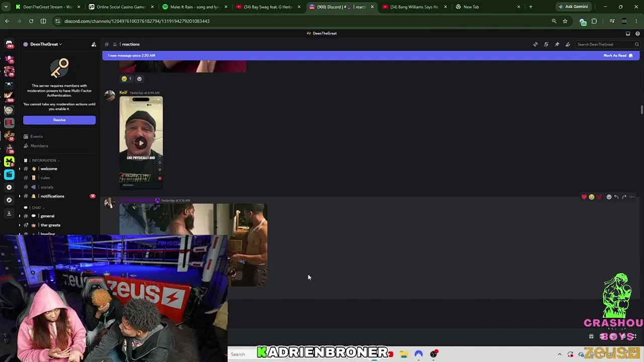
Task: Click the Download Apps icon in sidebar
Action: coord(9,213)
